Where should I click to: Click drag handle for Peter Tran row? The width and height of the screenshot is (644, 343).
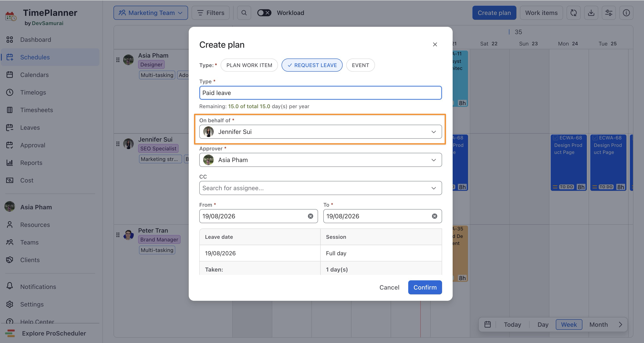click(118, 235)
